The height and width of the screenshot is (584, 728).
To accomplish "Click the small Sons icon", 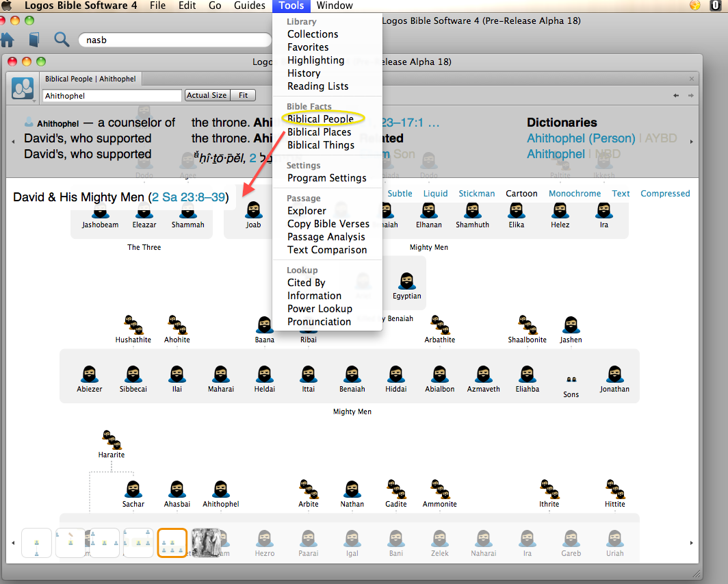I will tap(571, 379).
